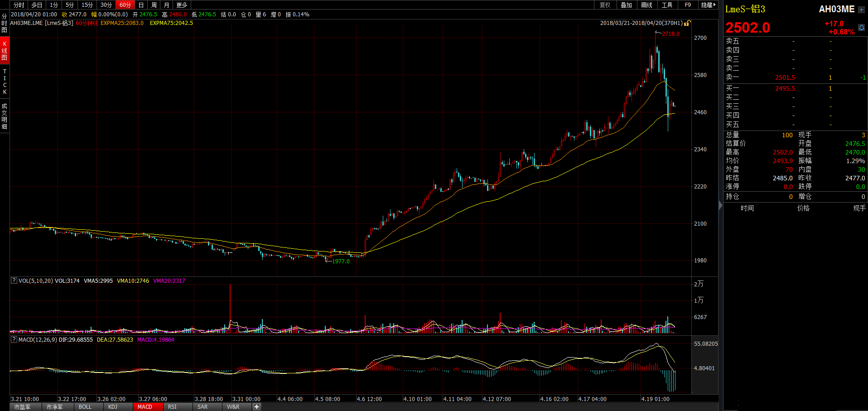868x411 pixels.
Task: Open the 隐藏 dropdown arrow
Action: pos(709,5)
